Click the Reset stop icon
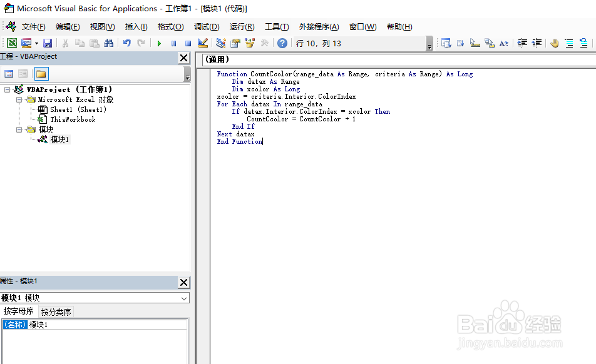596x364 pixels. pos(188,43)
